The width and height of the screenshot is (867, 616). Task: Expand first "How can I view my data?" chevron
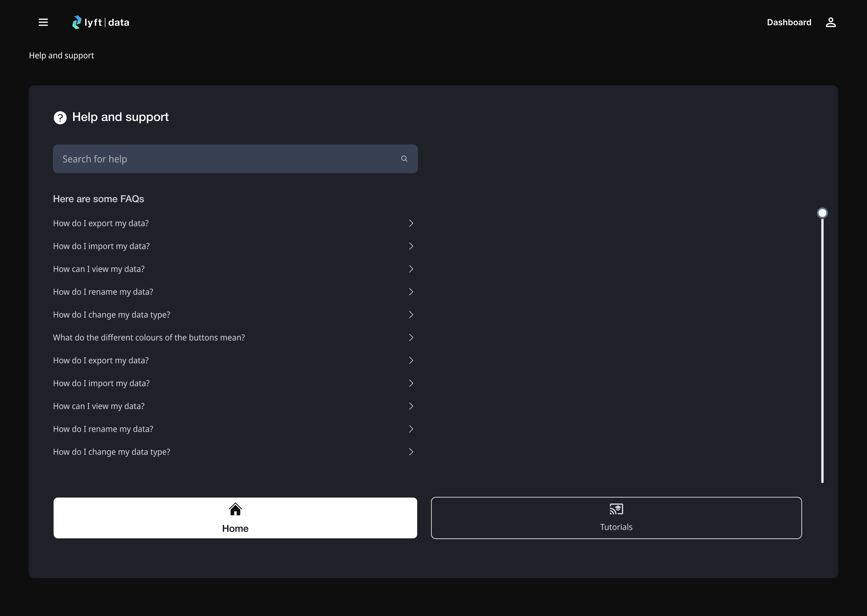pyautogui.click(x=411, y=269)
